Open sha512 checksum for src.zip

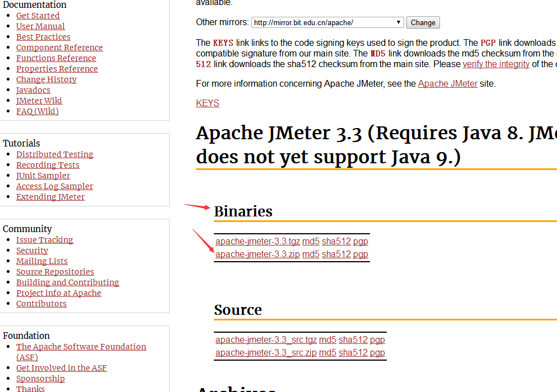pos(353,353)
